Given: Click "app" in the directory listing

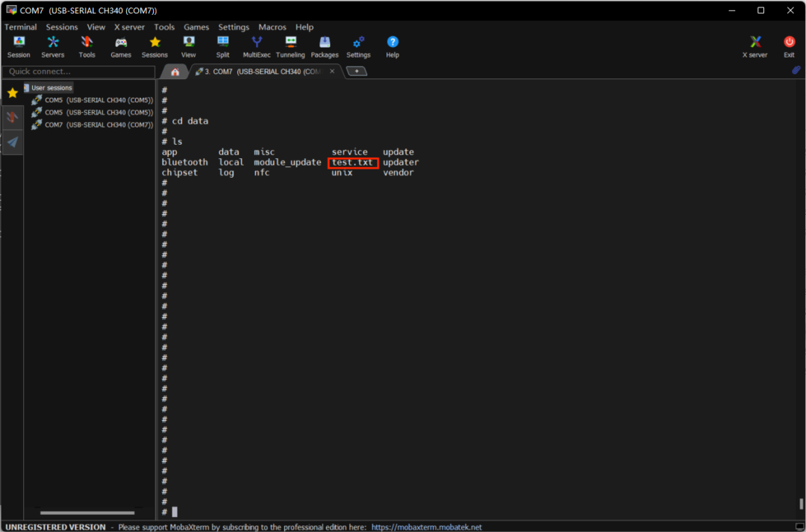Looking at the screenshot, I should (x=169, y=153).
